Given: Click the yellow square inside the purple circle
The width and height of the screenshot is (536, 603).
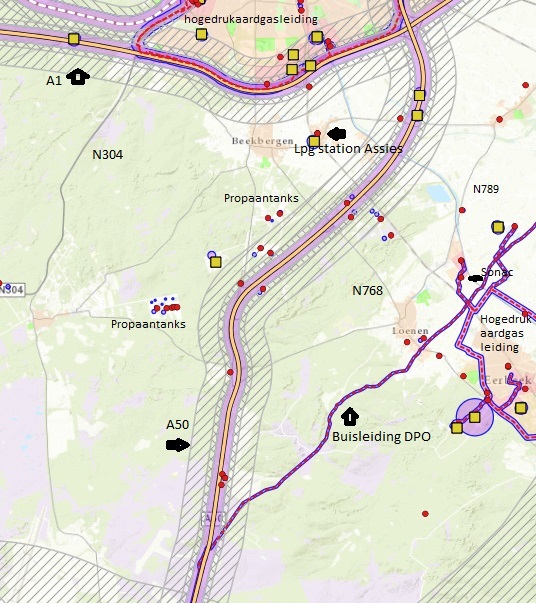Looking at the screenshot, I should point(474,417).
